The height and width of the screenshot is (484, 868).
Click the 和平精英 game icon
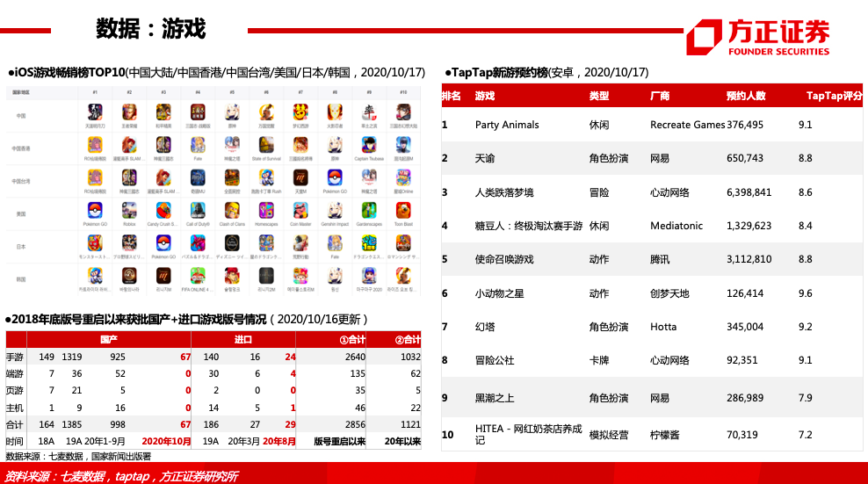click(x=163, y=112)
